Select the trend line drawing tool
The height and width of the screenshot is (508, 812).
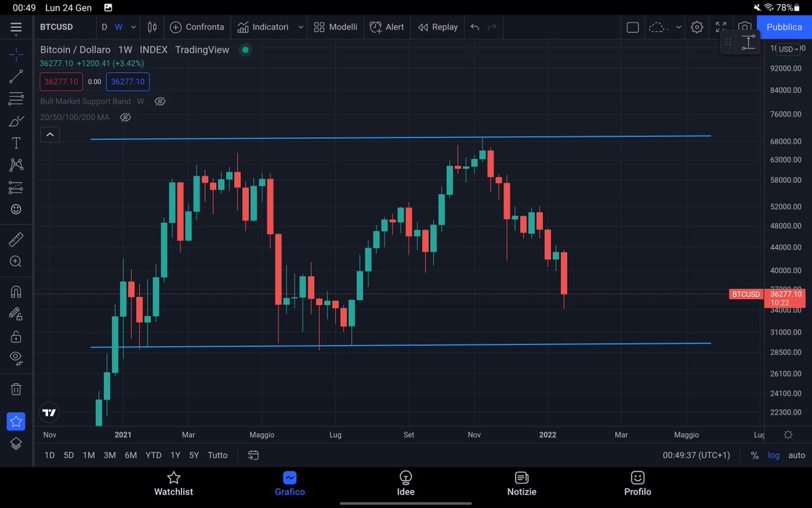pyautogui.click(x=16, y=77)
